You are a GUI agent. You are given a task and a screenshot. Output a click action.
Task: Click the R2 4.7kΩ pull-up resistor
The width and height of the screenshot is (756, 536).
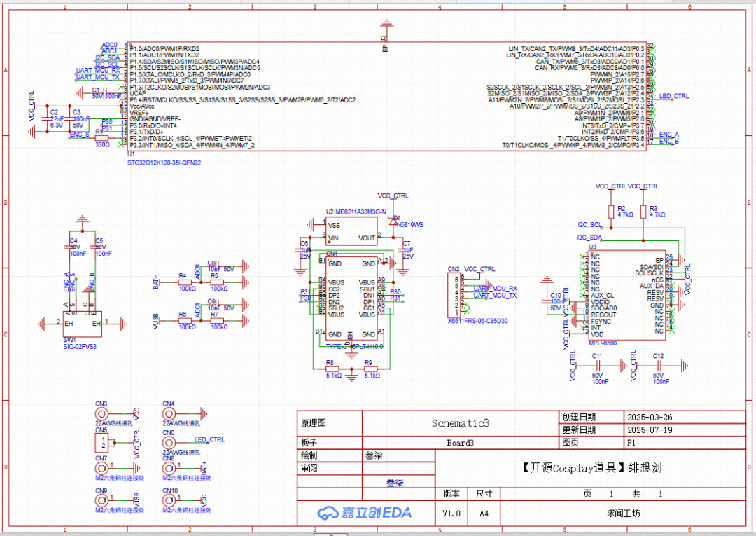[x=611, y=212]
